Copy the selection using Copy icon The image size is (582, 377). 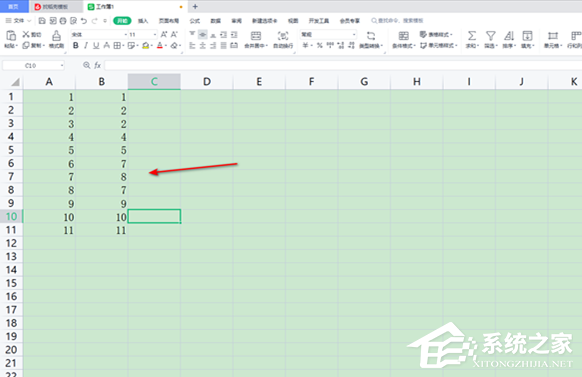click(x=26, y=45)
